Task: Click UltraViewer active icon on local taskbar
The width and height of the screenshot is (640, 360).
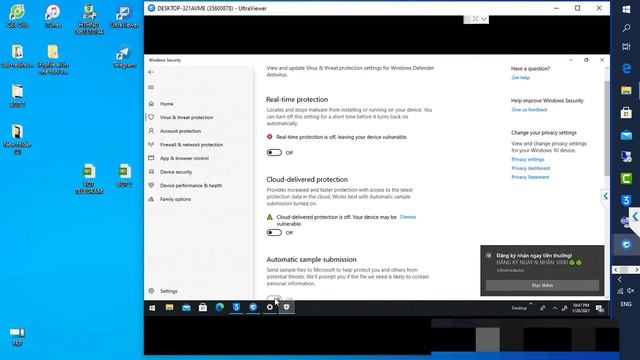Action: [x=626, y=244]
